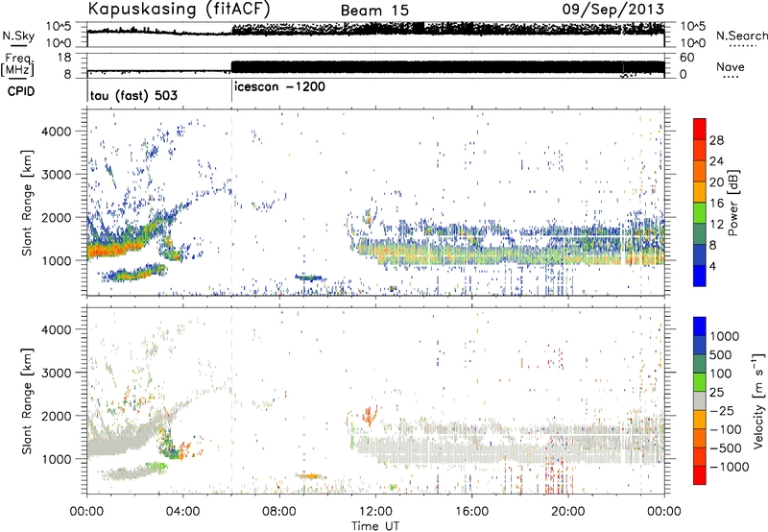Click the "16:00" time tick label
768x532 pixels.
coord(471,512)
